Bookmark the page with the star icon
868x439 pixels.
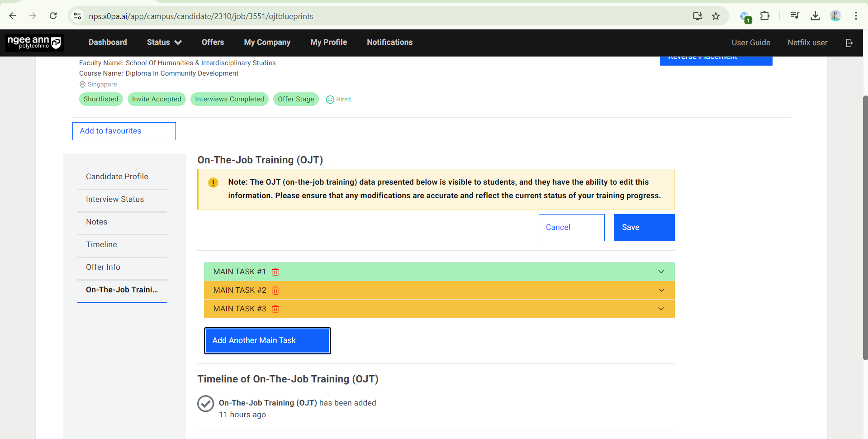pos(716,16)
